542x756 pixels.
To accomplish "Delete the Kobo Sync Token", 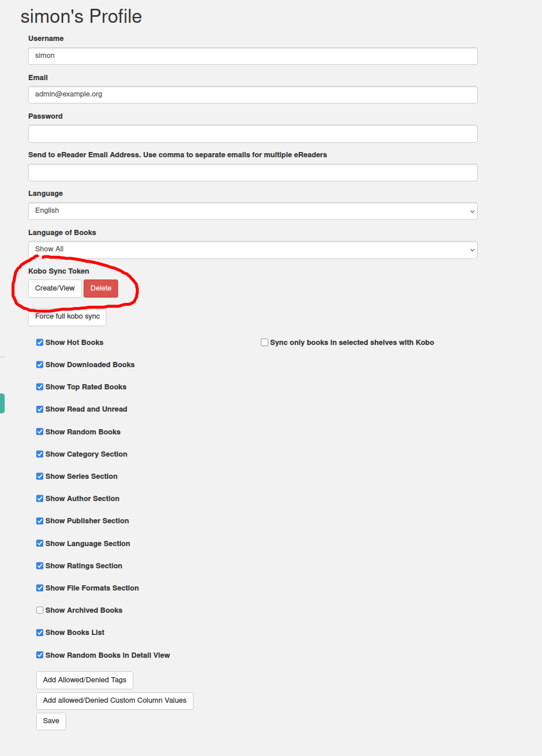I will point(101,288).
